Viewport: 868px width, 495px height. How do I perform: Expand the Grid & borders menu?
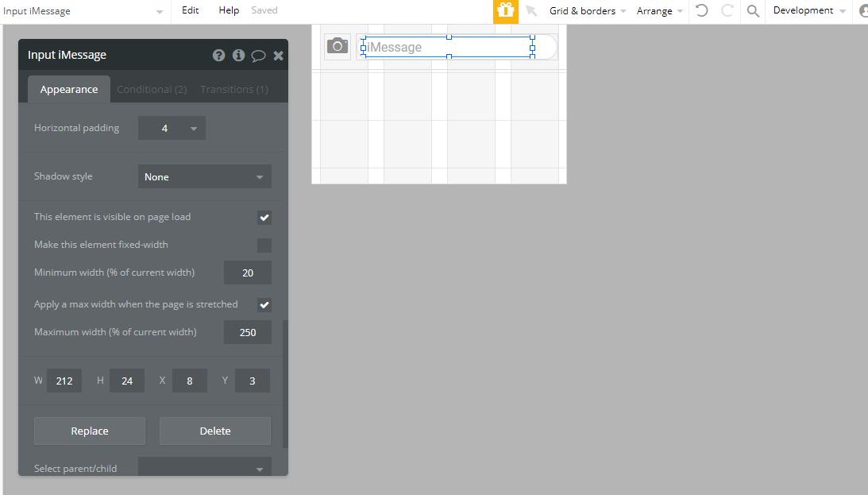click(588, 11)
